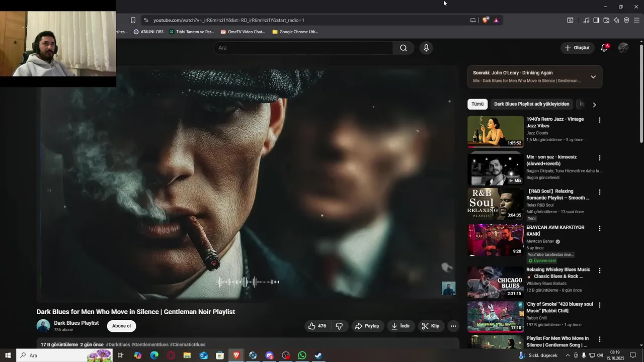This screenshot has height=362, width=644.
Task: Open Brave VPN shield icon
Action: [626, 20]
